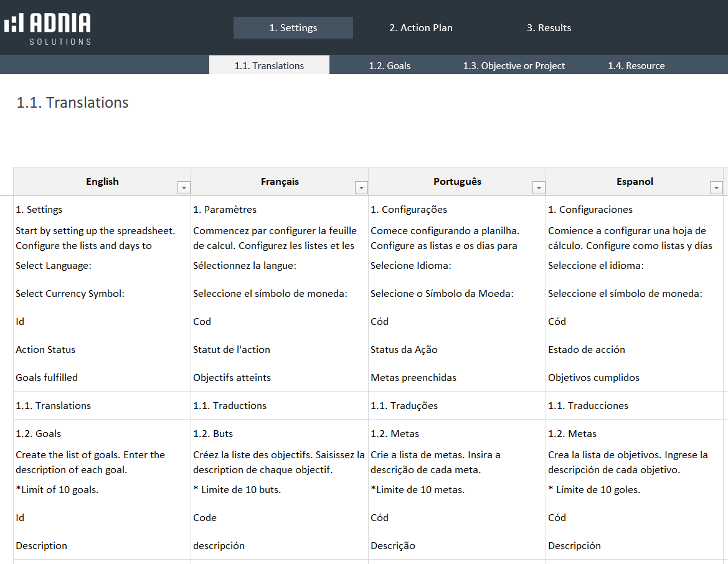Navigate to the 1.2. Goals sub-tab
Viewport: 728px width, 564px height.
tap(390, 65)
